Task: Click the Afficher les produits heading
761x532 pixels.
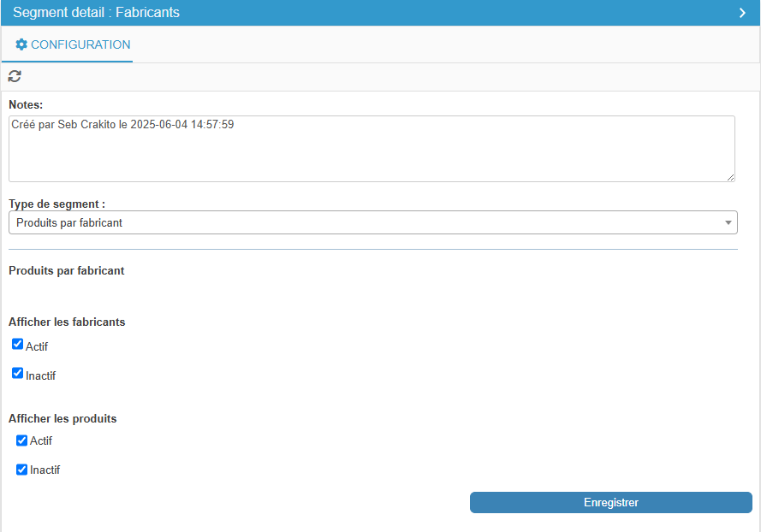Action: (x=62, y=418)
